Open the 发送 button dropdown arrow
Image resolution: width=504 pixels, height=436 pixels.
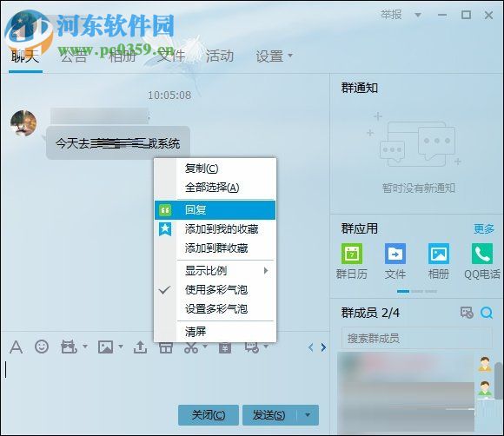(x=308, y=415)
